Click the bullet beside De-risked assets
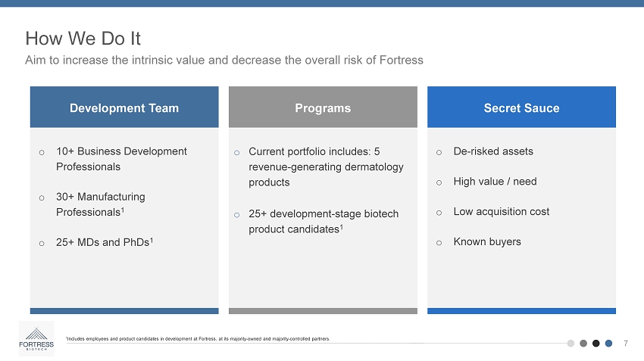This screenshot has width=644, height=361. [x=439, y=152]
